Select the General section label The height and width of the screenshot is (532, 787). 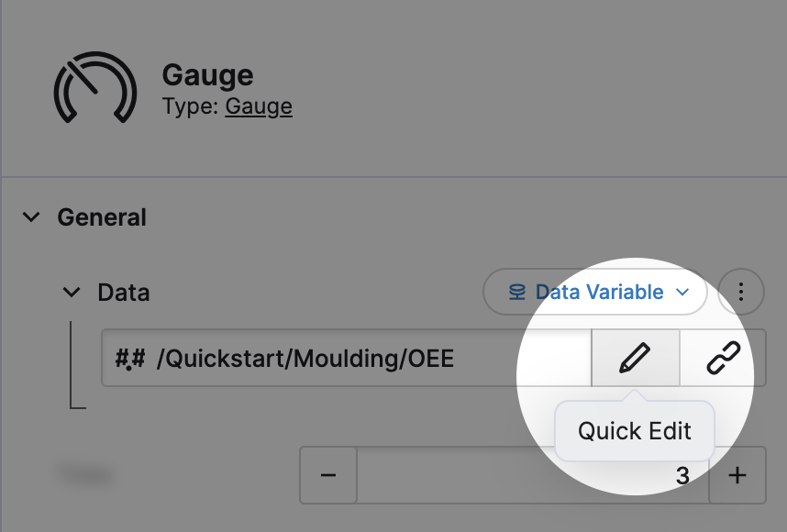pos(102,217)
